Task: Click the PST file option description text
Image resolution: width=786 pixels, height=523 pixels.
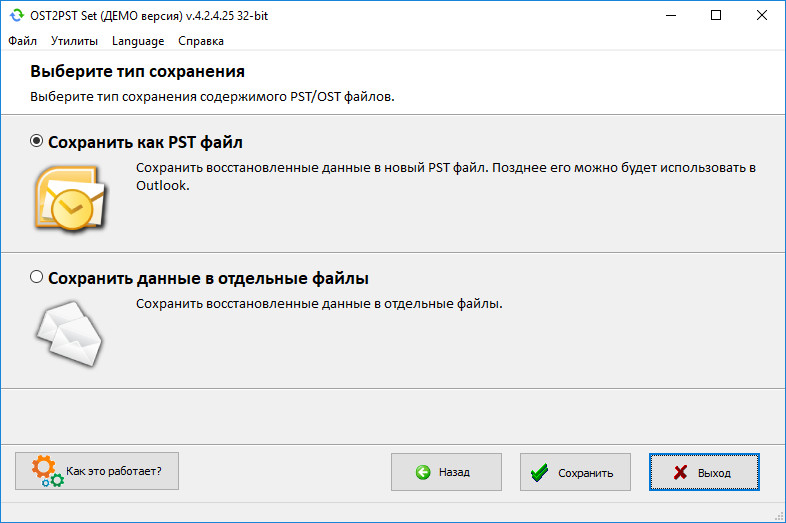Action: tap(446, 177)
